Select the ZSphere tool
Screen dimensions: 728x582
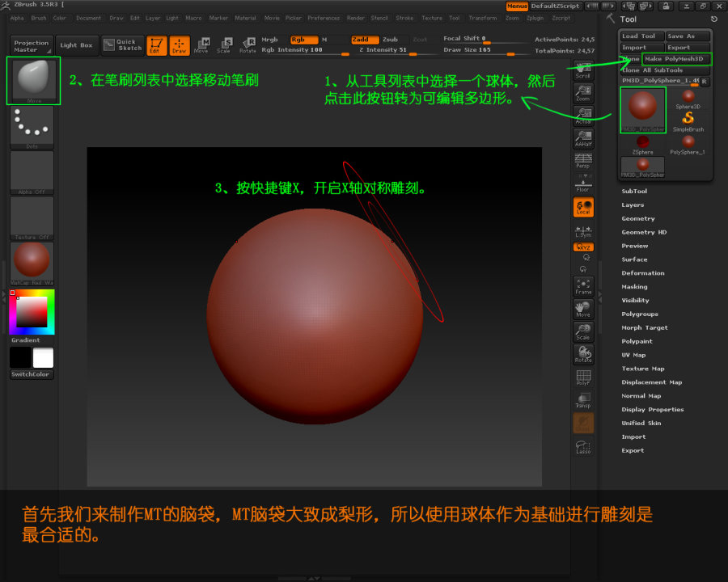[x=642, y=145]
